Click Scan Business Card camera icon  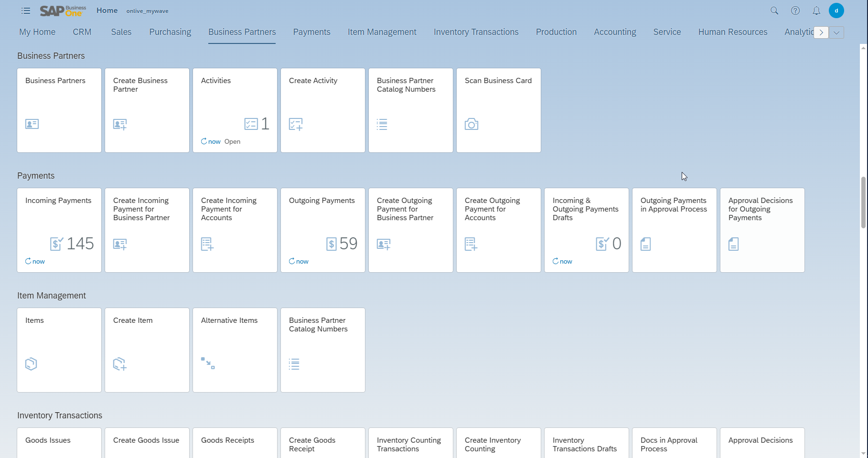click(x=472, y=124)
